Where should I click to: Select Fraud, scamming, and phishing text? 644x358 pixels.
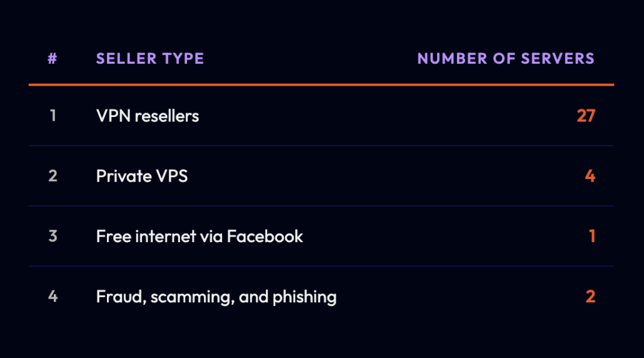[x=216, y=297]
